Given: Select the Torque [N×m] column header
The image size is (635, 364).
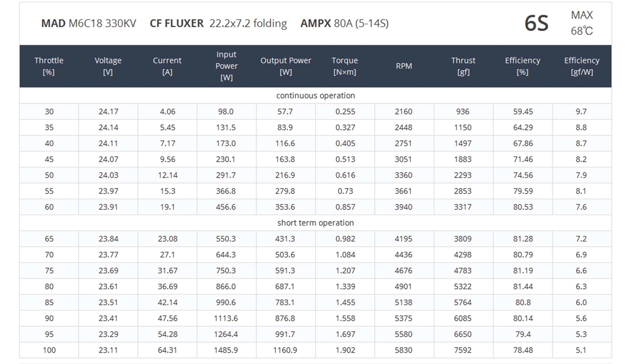Looking at the screenshot, I should click(345, 66).
